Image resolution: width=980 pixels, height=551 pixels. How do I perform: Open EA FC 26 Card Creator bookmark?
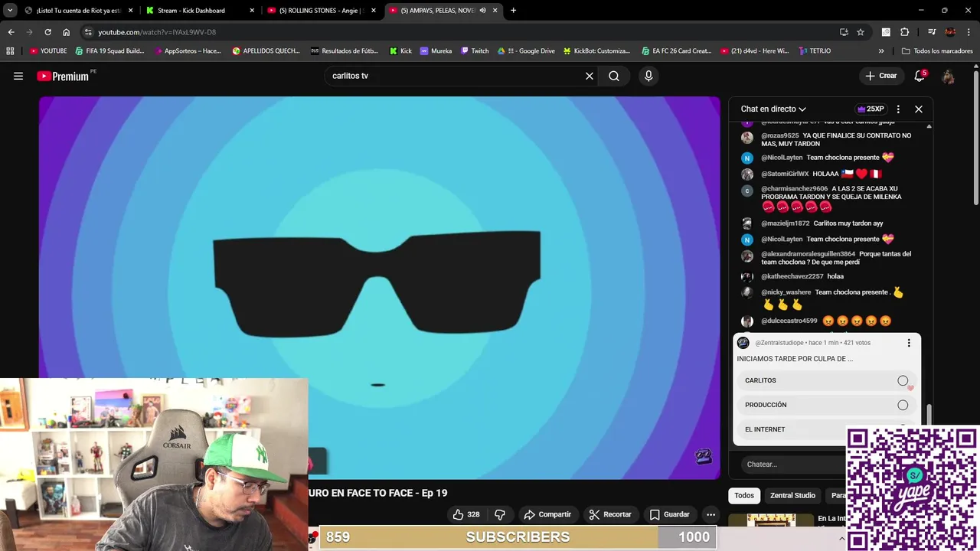point(676,51)
